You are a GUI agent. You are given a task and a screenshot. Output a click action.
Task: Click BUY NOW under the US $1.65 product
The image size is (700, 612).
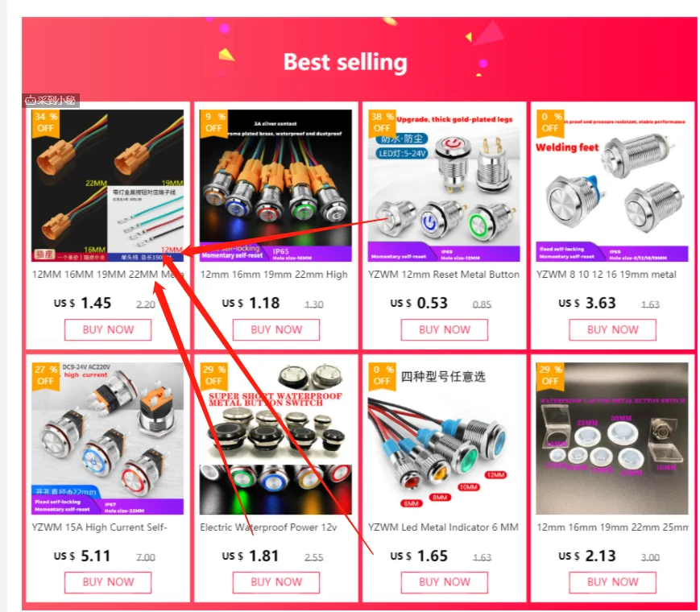(445, 582)
